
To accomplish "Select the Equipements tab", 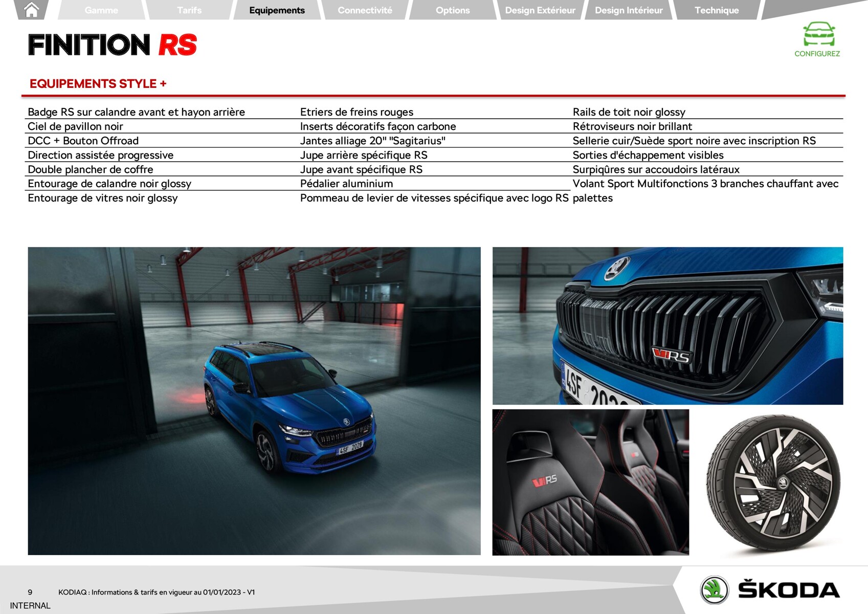I will (277, 10).
